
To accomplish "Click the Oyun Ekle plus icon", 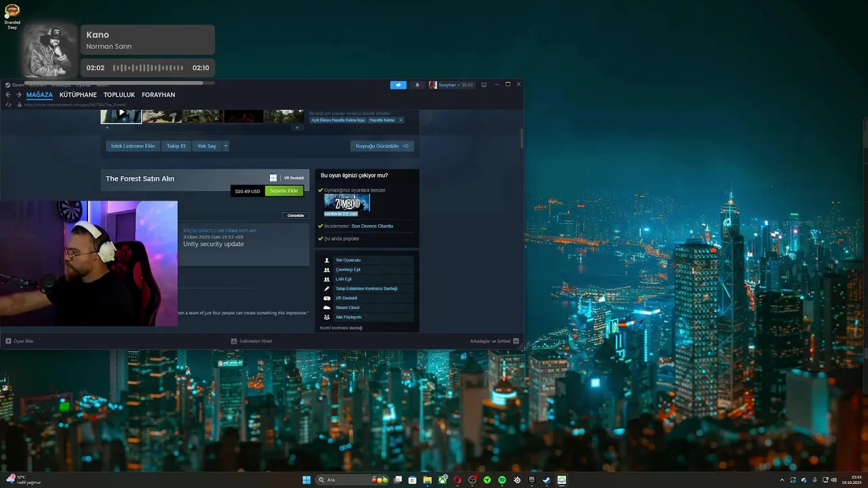I will point(8,341).
